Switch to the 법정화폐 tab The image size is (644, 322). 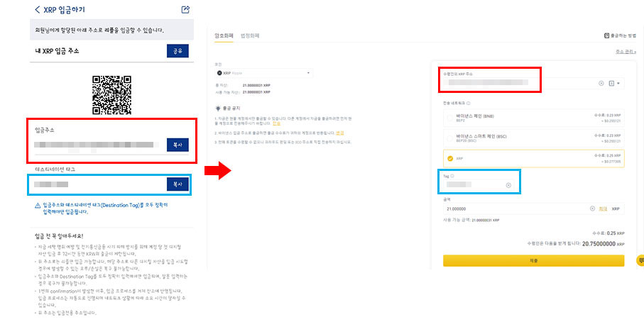[250, 35]
